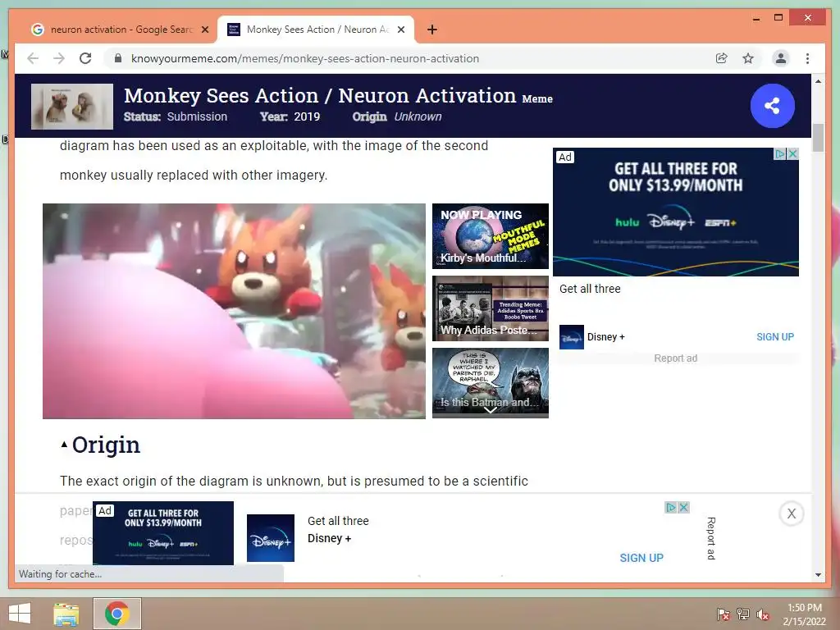Close bottom banner ad via small X icon
Image resolution: width=840 pixels, height=630 pixels.
(683, 507)
